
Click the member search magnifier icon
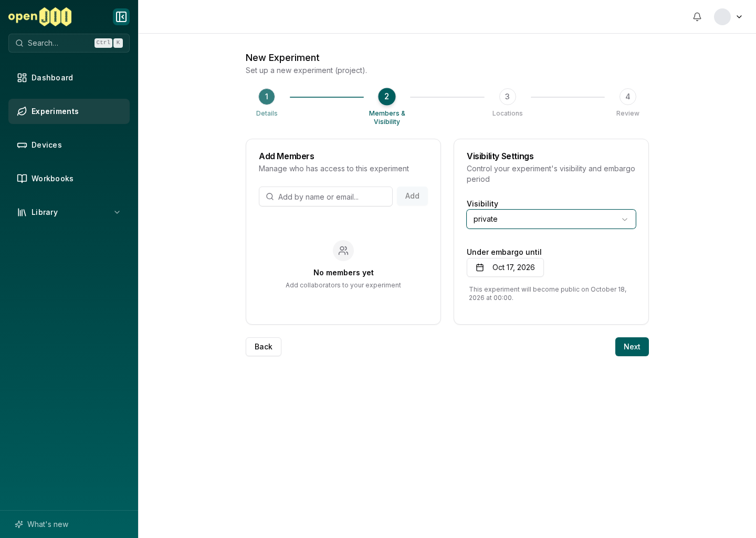pyautogui.click(x=270, y=196)
